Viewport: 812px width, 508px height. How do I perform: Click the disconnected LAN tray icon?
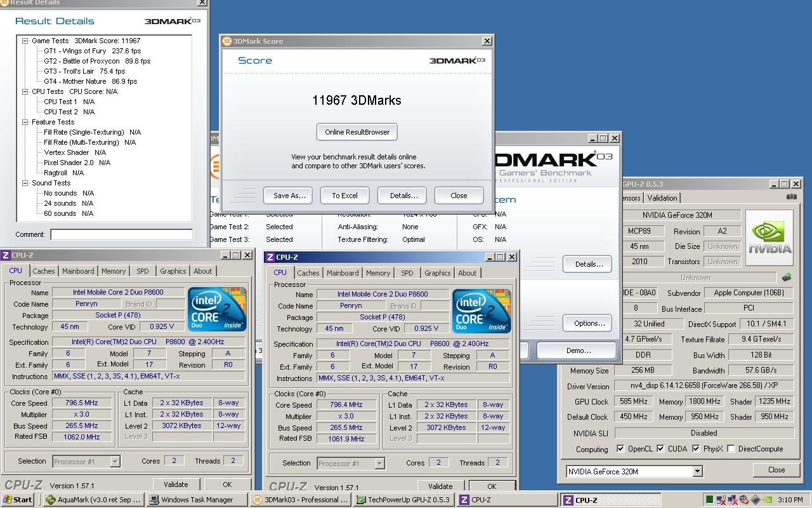[733, 500]
